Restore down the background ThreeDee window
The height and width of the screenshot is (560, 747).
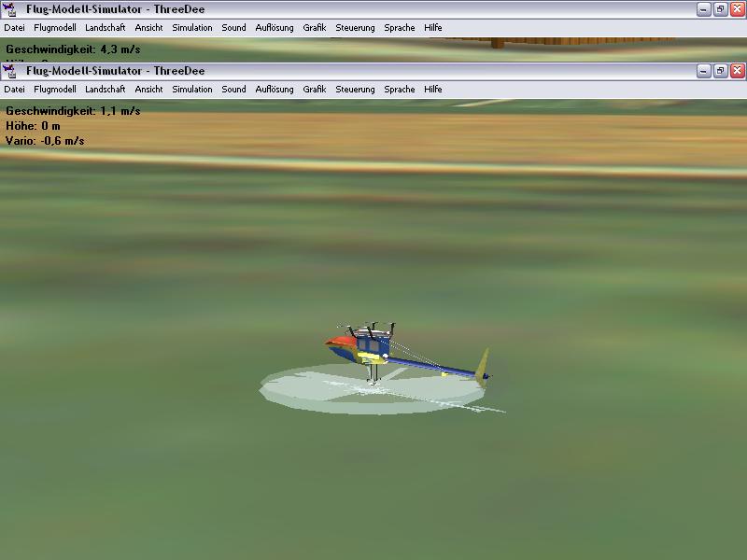(720, 9)
